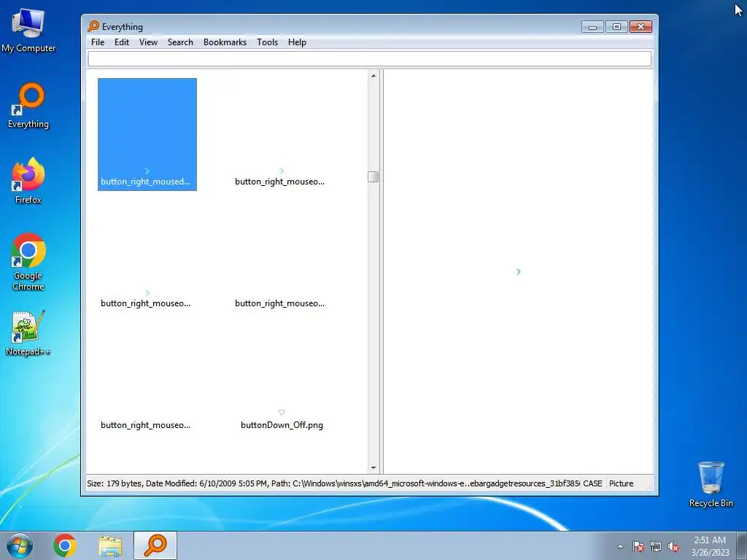Select the Recycle Bin desktop icon
The height and width of the screenshot is (560, 747).
coord(711,484)
